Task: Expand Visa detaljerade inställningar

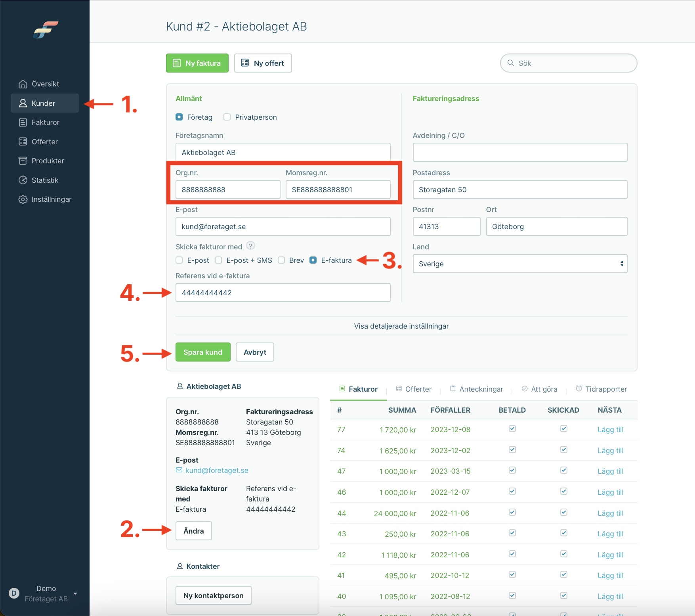Action: 401,326
